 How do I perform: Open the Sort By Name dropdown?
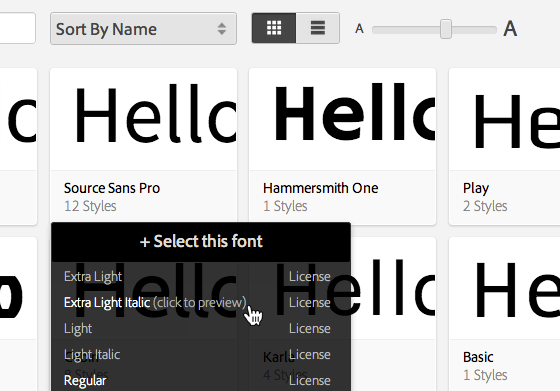[143, 29]
